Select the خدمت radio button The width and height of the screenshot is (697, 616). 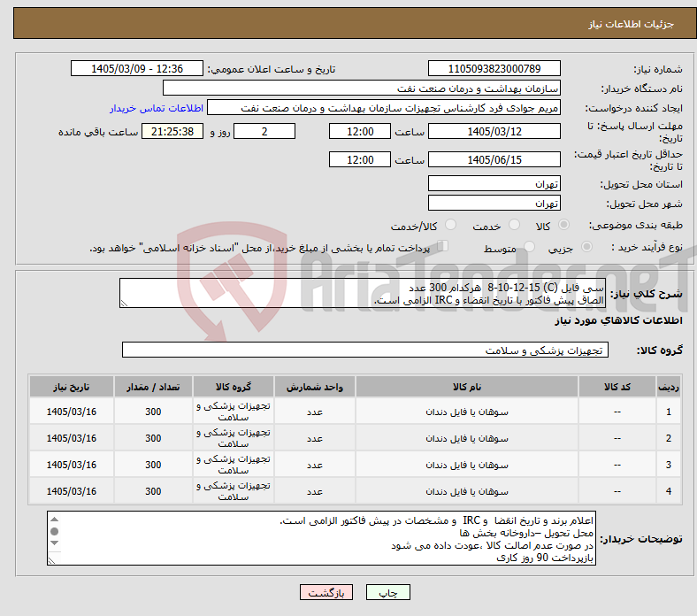(514, 225)
